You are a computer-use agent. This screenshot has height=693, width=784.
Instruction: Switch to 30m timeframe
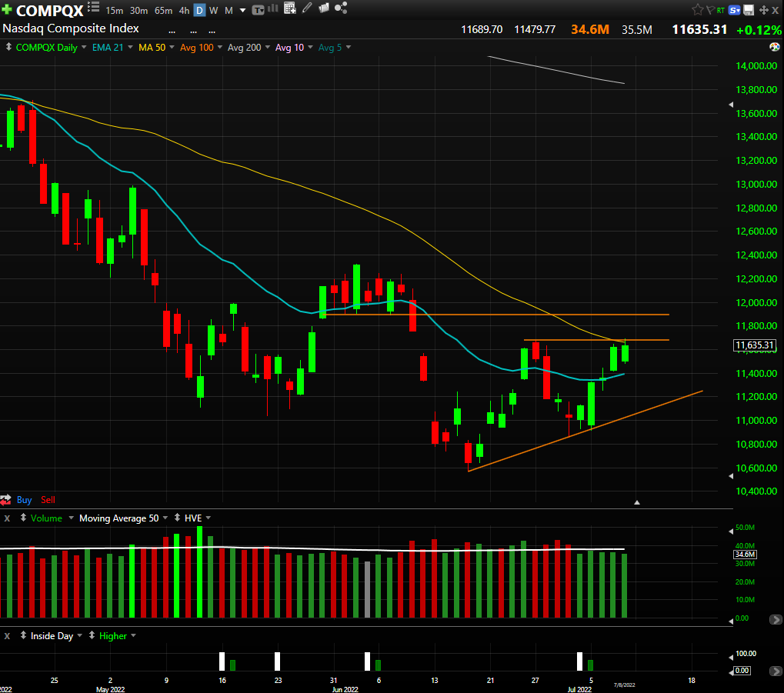138,11
